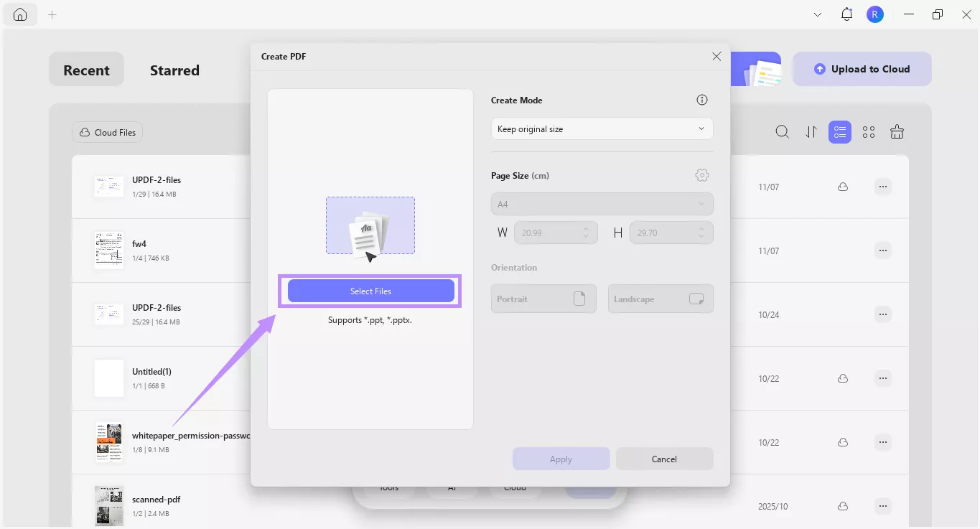The image size is (980, 529).
Task: Select the list view icon
Action: 839,132
